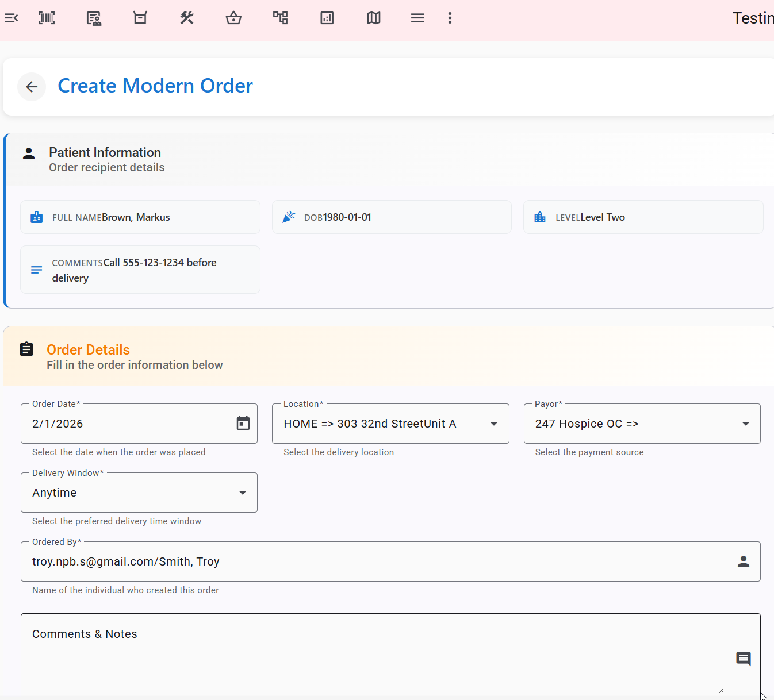Collapse the sidebar using the menu-collapse icon
The image size is (774, 700).
pyautogui.click(x=12, y=18)
